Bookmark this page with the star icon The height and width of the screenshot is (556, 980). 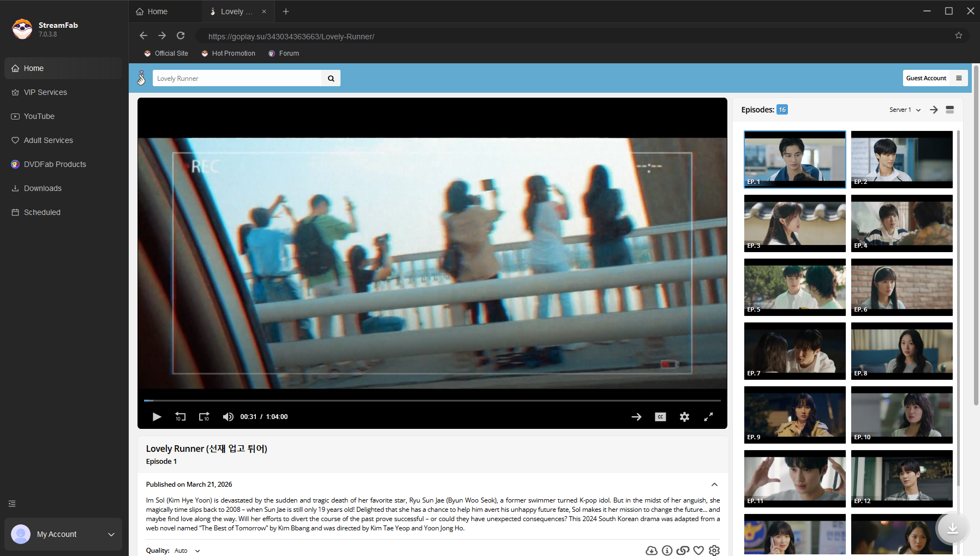point(959,35)
